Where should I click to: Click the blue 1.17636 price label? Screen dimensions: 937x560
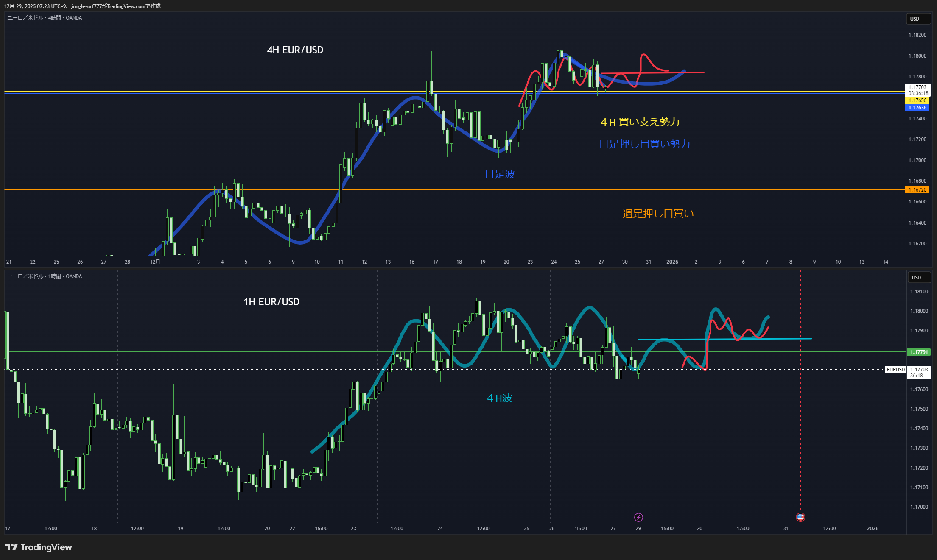(x=917, y=108)
